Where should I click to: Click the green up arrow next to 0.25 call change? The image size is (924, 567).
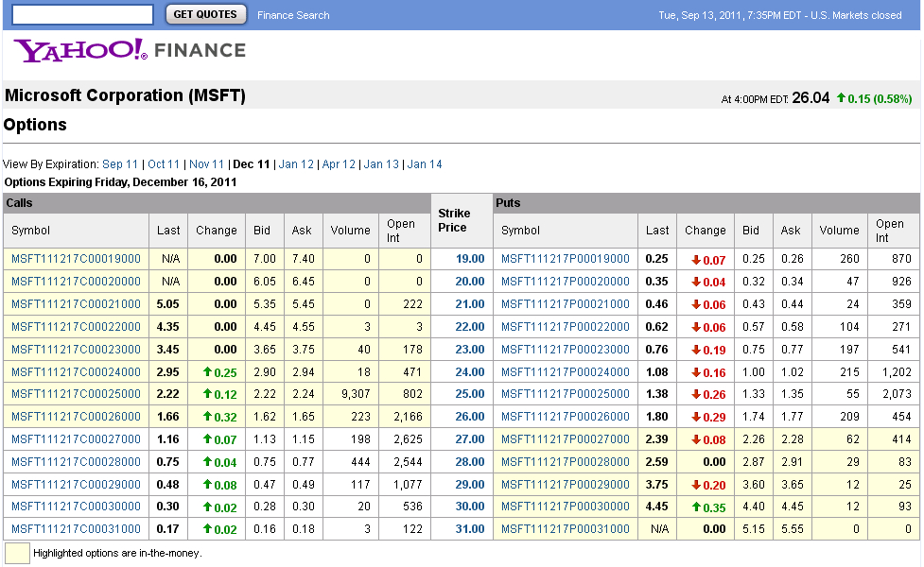(207, 371)
